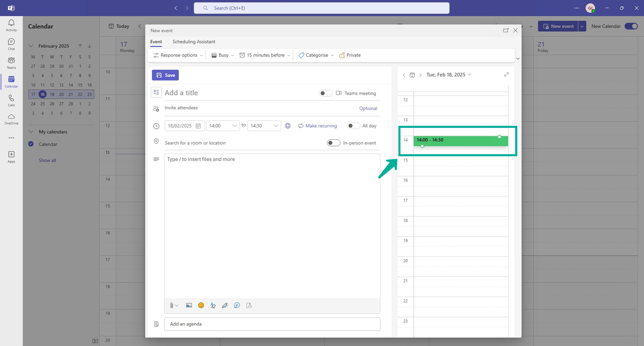Open OneDrive from the sidebar
Viewport: 644px width, 346px height.
[x=11, y=119]
